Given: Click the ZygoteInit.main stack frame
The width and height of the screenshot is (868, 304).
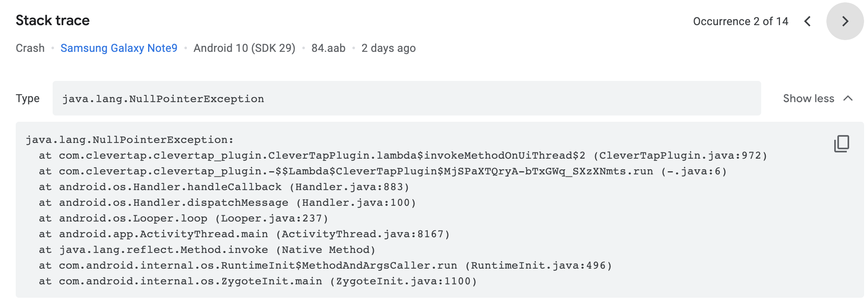Looking at the screenshot, I should (258, 281).
